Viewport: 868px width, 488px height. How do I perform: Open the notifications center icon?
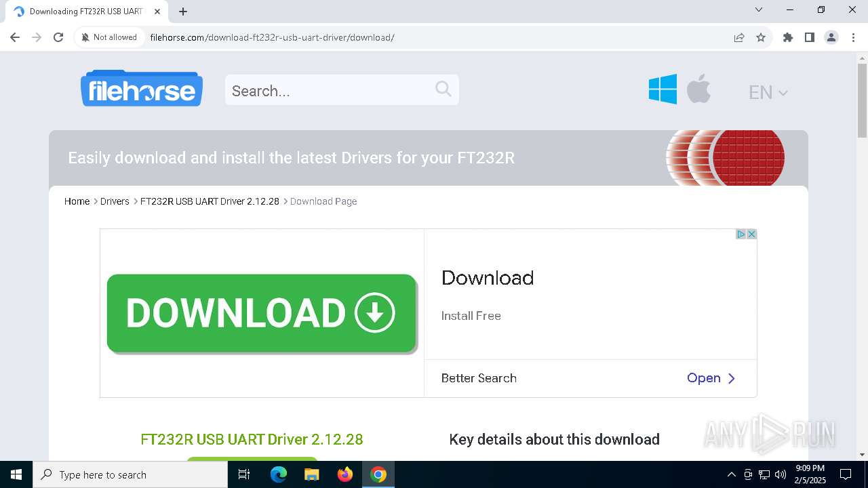(x=846, y=474)
